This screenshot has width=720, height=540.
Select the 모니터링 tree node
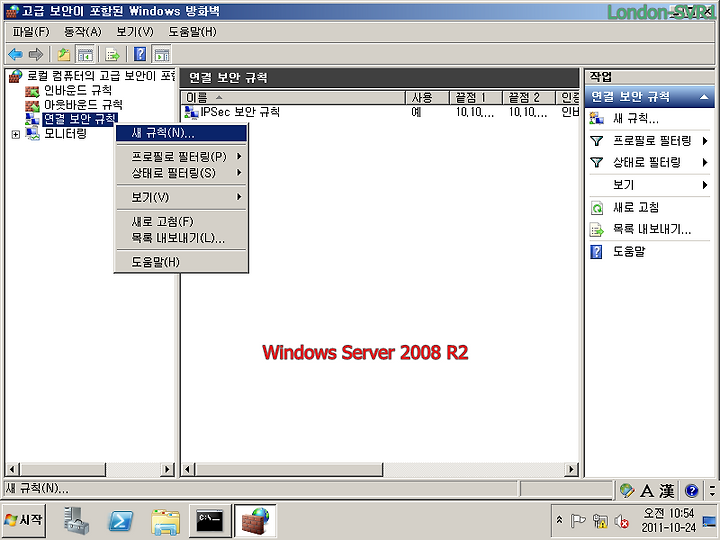coord(65,134)
